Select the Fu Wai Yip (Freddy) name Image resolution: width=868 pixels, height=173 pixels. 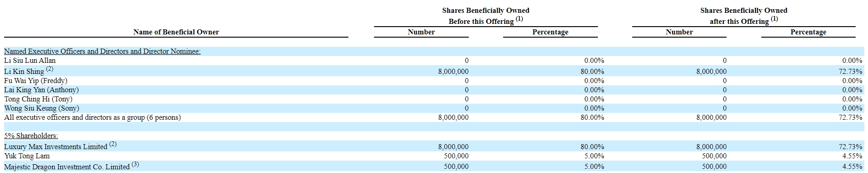coord(36,81)
